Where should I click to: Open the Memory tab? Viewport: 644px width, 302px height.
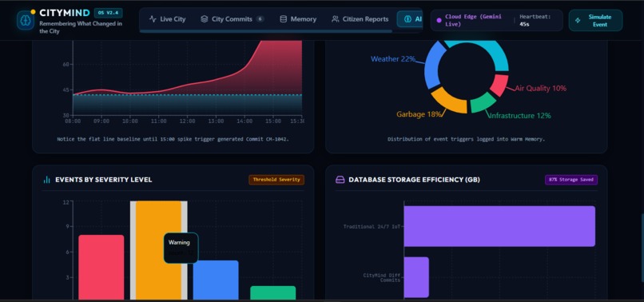pyautogui.click(x=298, y=19)
